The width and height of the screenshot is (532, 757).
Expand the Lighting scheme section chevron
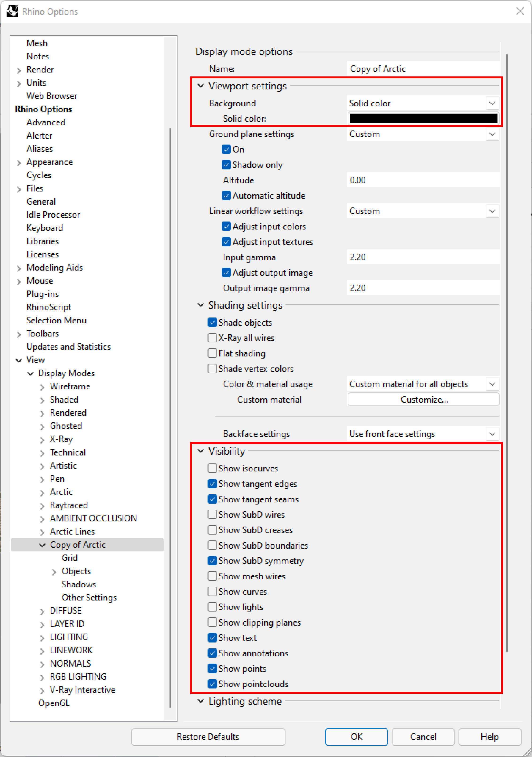point(200,701)
